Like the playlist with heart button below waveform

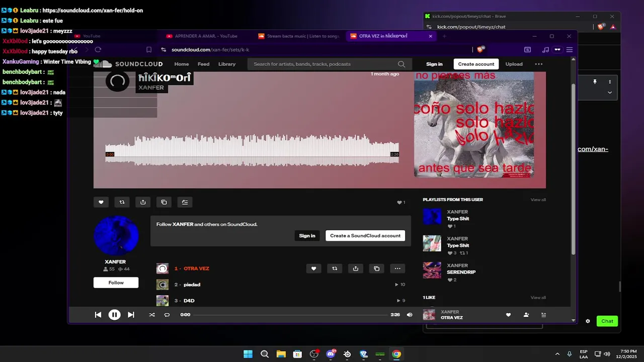[101, 202]
